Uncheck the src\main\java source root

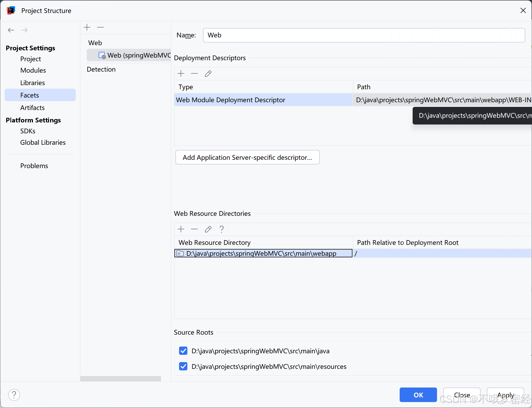click(183, 351)
